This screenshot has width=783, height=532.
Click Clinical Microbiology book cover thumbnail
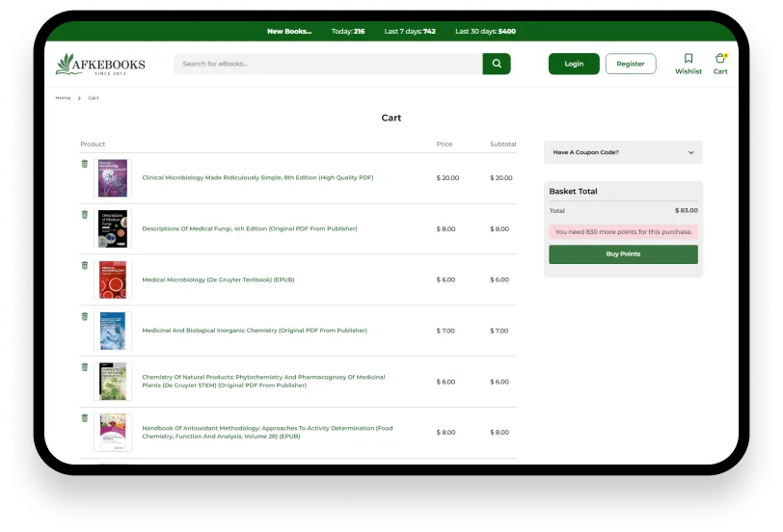pyautogui.click(x=113, y=178)
